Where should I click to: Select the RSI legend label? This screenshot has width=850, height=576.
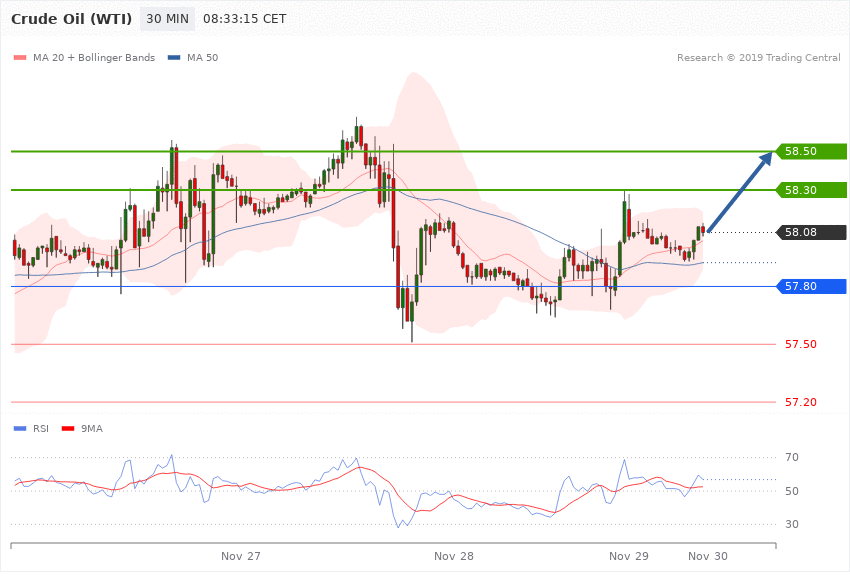coord(41,429)
